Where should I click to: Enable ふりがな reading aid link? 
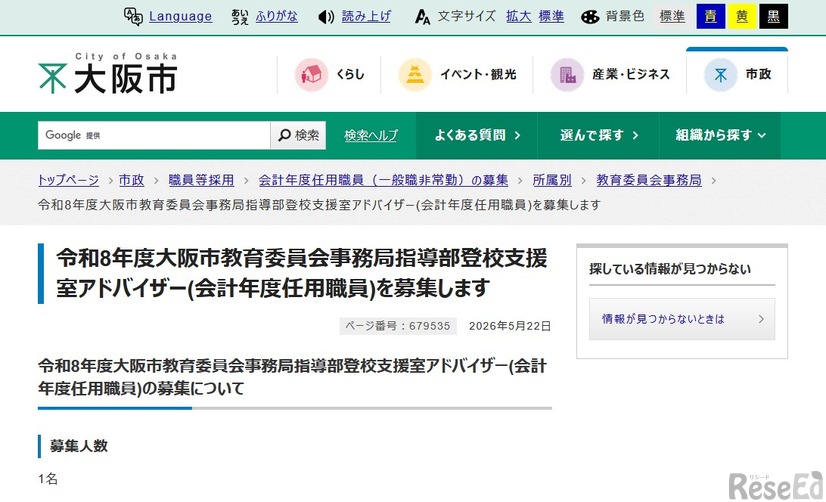tap(277, 16)
